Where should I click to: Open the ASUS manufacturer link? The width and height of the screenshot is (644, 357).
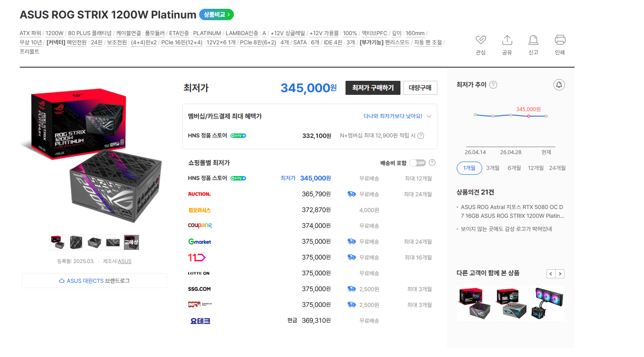(x=125, y=261)
